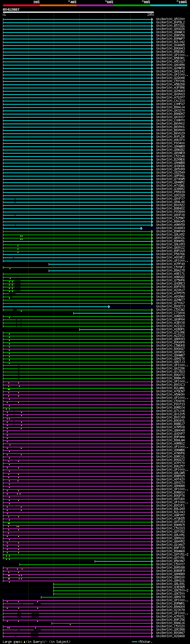Click the green ~80% identity legend bar

(x=132, y=5)
